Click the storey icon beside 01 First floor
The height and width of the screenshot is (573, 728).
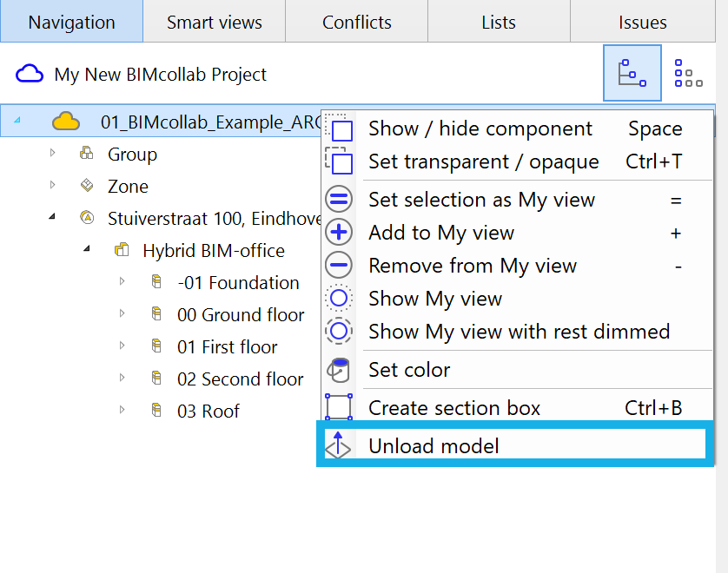click(157, 346)
